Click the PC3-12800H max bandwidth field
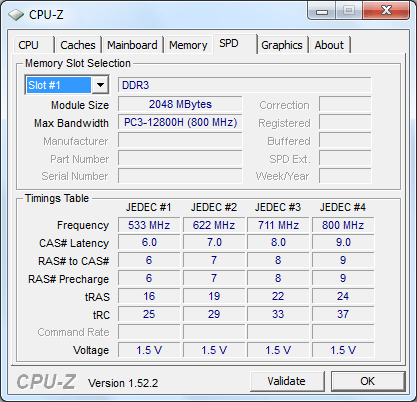 pos(180,122)
